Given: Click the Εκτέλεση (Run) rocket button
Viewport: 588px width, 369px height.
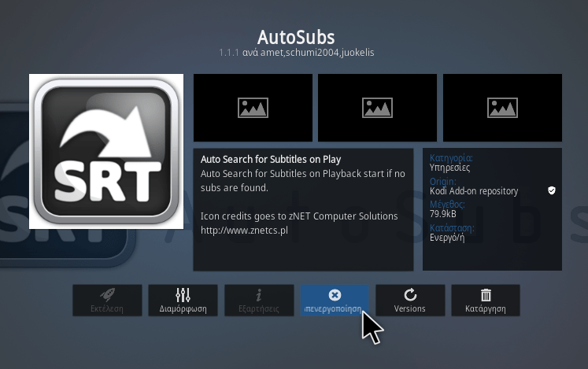Looking at the screenshot, I should click(x=107, y=300).
